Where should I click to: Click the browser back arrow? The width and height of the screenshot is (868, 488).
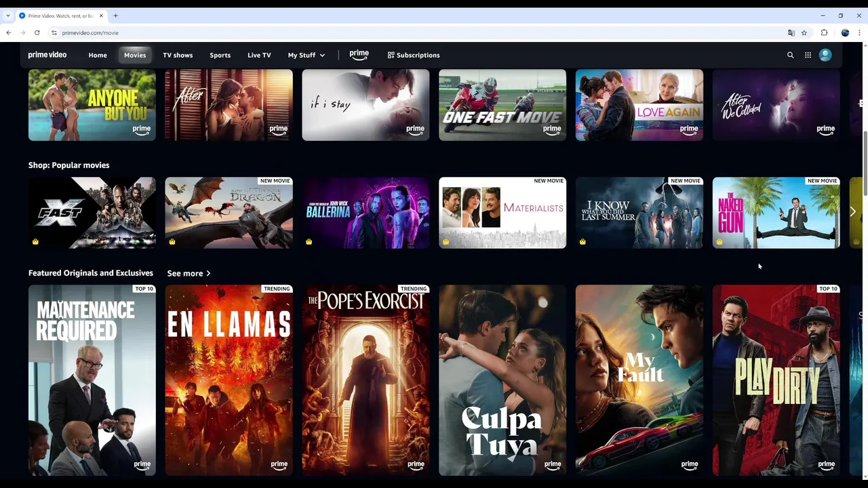[x=8, y=33]
